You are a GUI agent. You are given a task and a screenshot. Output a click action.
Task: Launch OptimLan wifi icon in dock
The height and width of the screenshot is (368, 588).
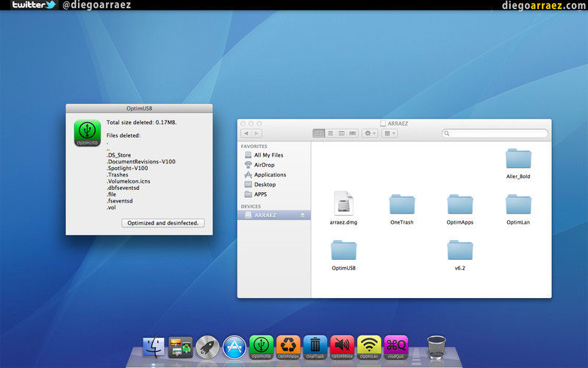(x=369, y=347)
